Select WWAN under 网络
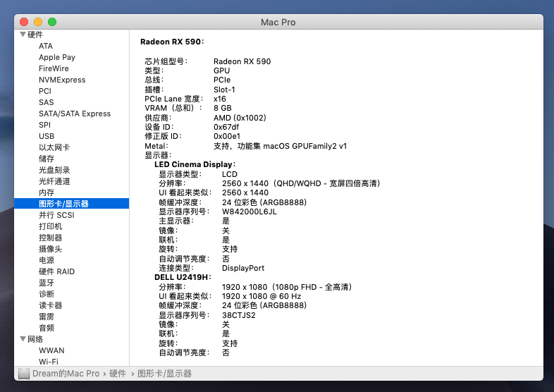The height and width of the screenshot is (392, 554). click(51, 350)
